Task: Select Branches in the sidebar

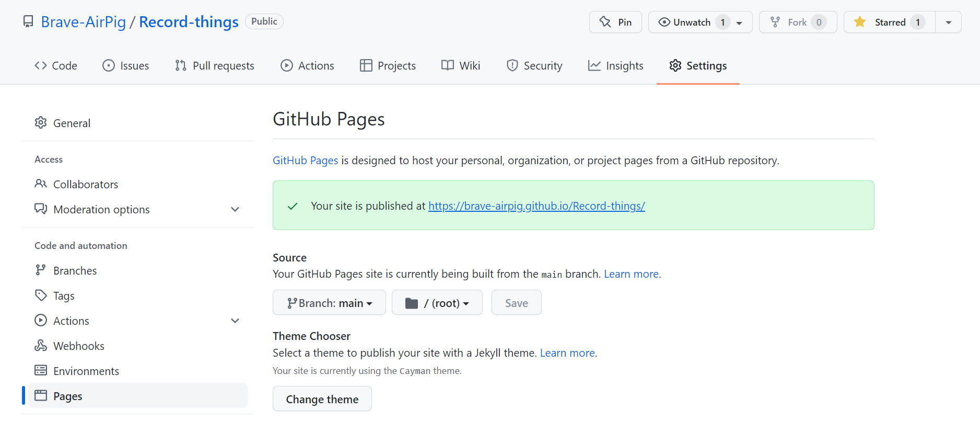Action: click(138, 270)
